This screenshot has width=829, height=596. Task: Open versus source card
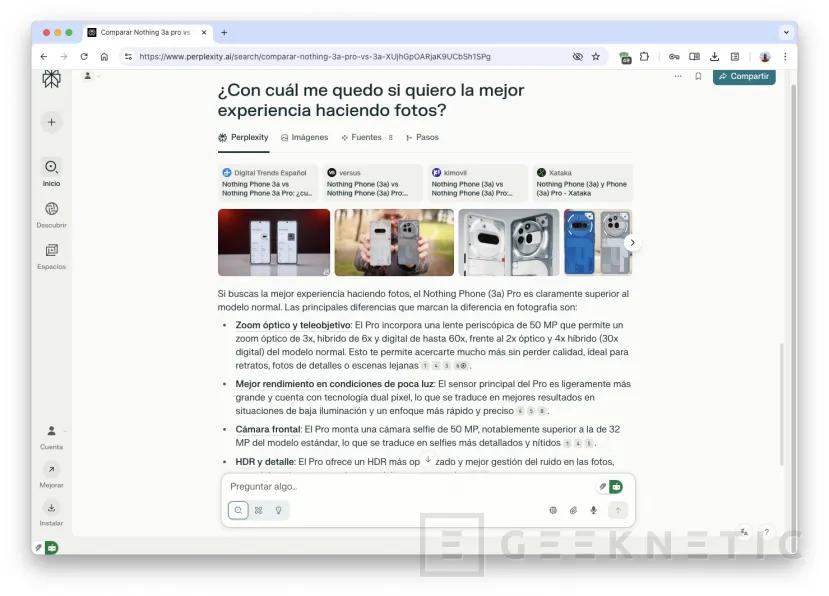point(373,183)
